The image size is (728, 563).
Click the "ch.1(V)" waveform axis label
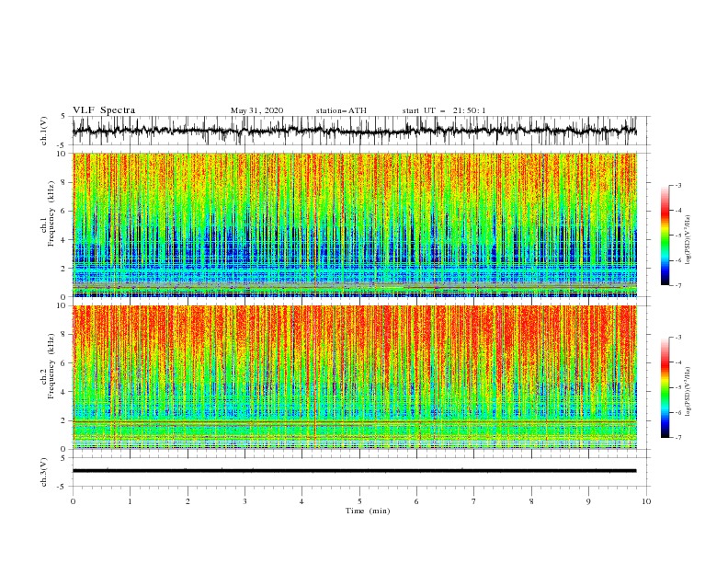[44, 131]
